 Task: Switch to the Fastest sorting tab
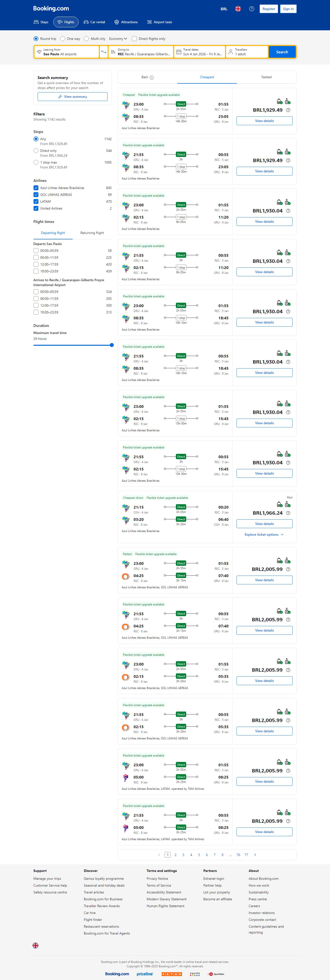pos(266,77)
